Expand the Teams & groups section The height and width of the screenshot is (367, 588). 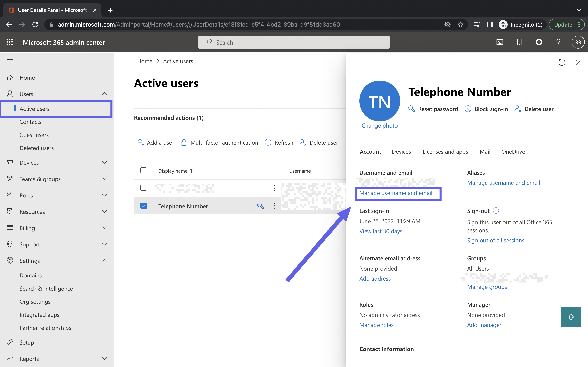tap(105, 179)
